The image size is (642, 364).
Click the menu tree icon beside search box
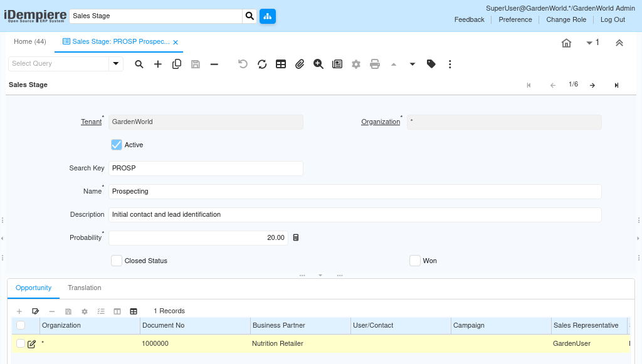click(x=268, y=16)
